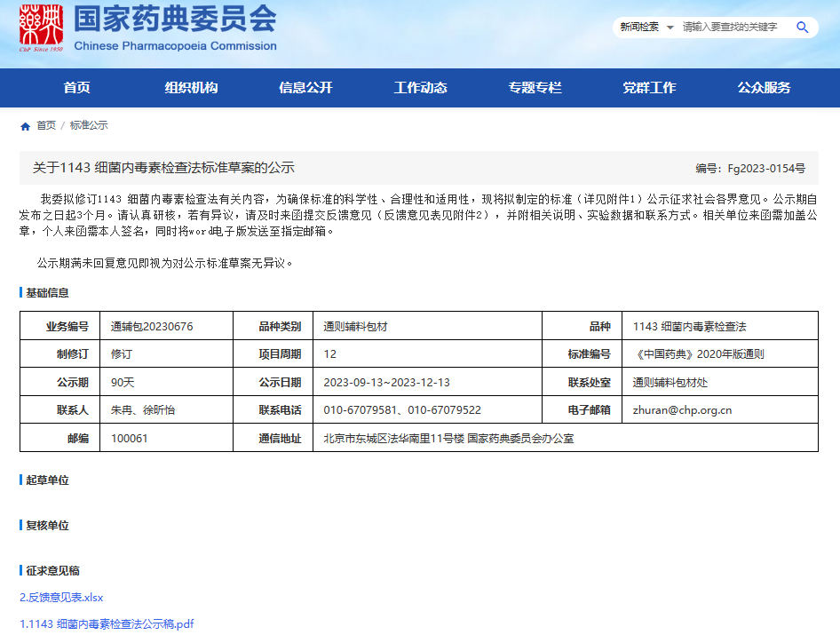Click the contact names 朱冉、徐昕怡
Screen dimensions: 840x635
coord(143,410)
